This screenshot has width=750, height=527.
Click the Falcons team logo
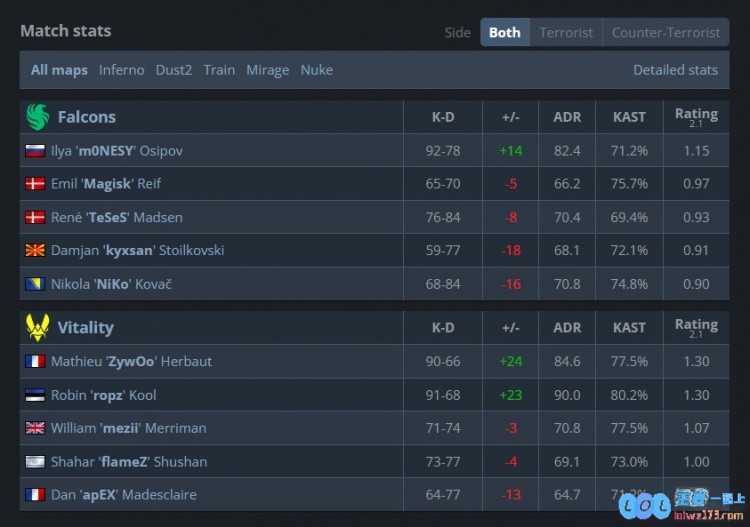tap(37, 117)
